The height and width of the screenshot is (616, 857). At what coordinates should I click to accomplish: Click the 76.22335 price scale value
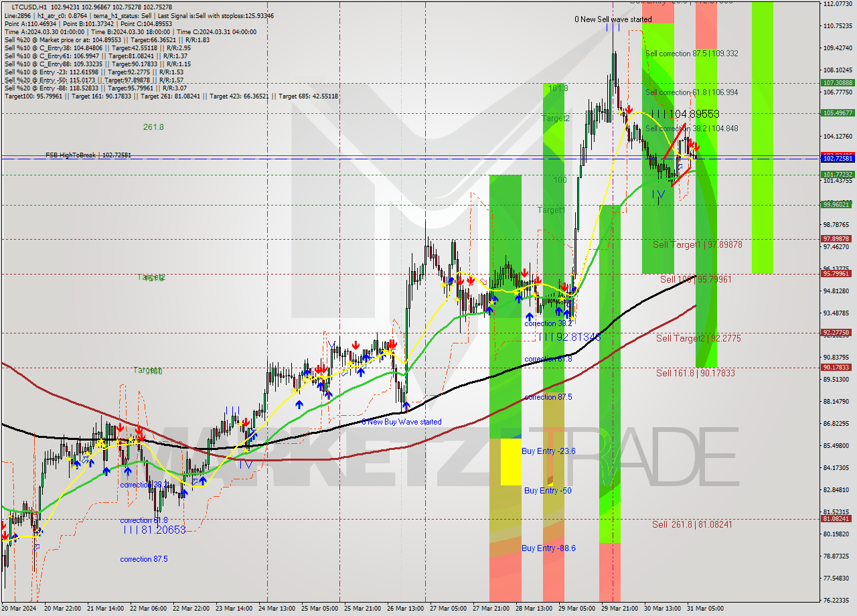point(838,601)
